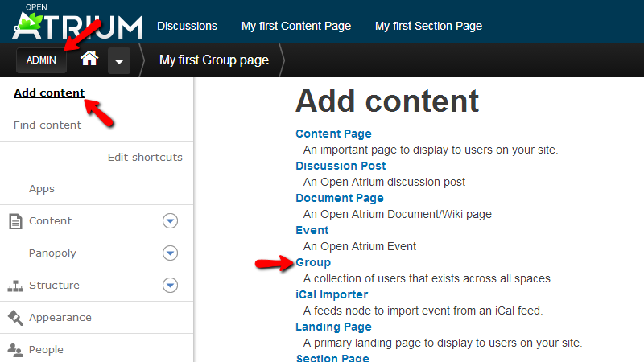Click the Section Page link
This screenshot has width=644, height=362.
332,357
